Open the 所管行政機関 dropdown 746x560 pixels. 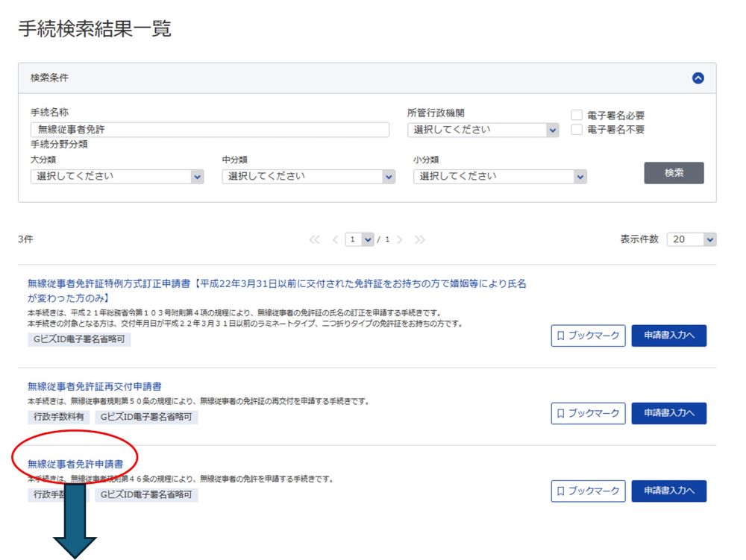point(483,130)
